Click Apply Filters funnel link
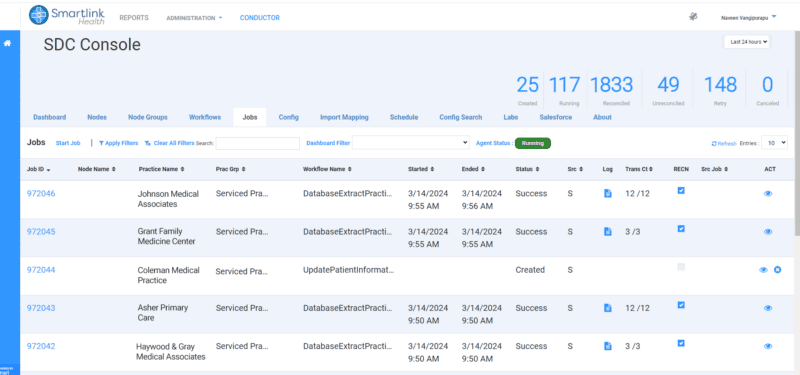The image size is (800, 375). 118,143
